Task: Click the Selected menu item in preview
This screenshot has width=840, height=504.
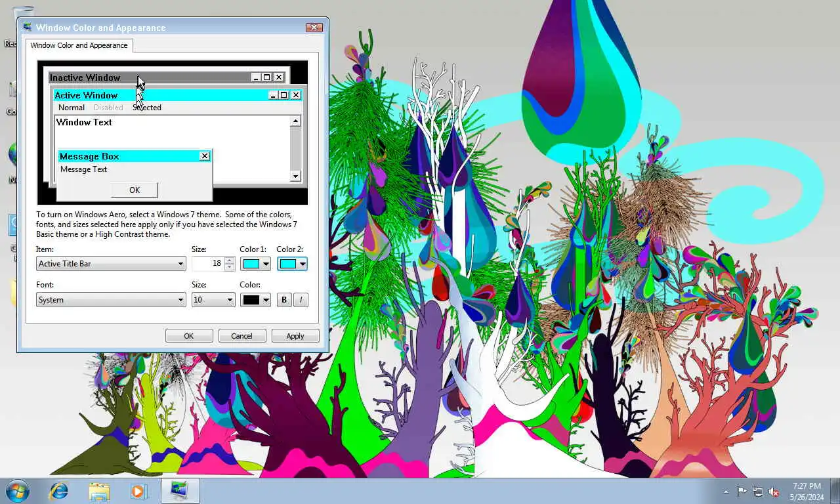Action: click(x=147, y=108)
